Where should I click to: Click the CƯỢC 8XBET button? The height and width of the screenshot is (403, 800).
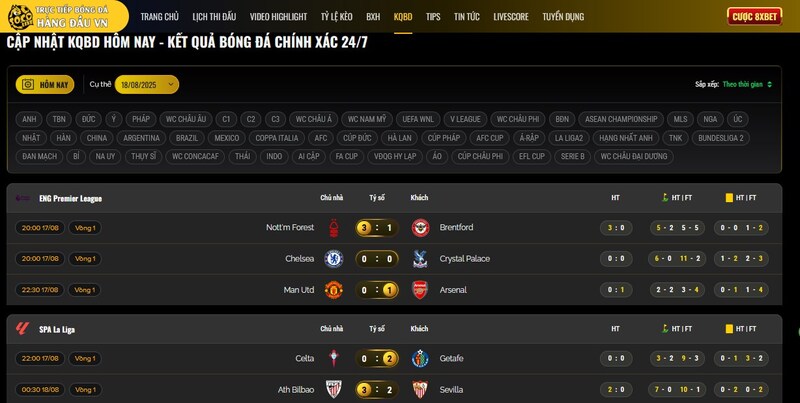tap(754, 17)
